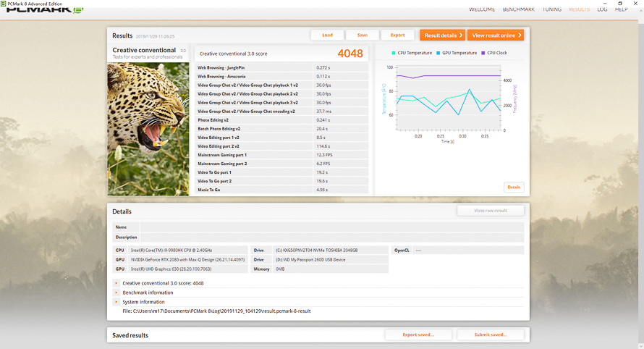Screen dimensions: 644x349
Task: Open the LOG tab
Action: (x=602, y=9)
